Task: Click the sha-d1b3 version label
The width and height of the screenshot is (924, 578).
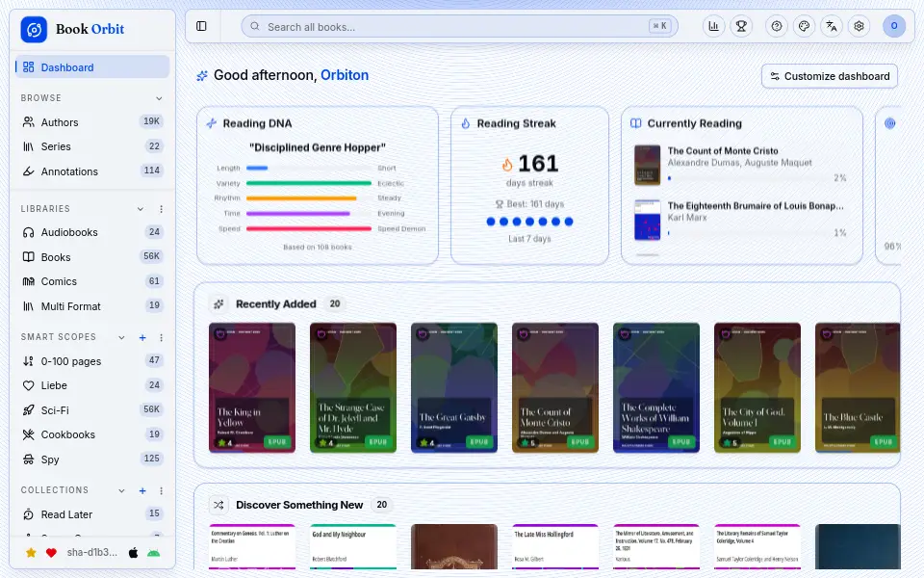Action: click(x=92, y=553)
